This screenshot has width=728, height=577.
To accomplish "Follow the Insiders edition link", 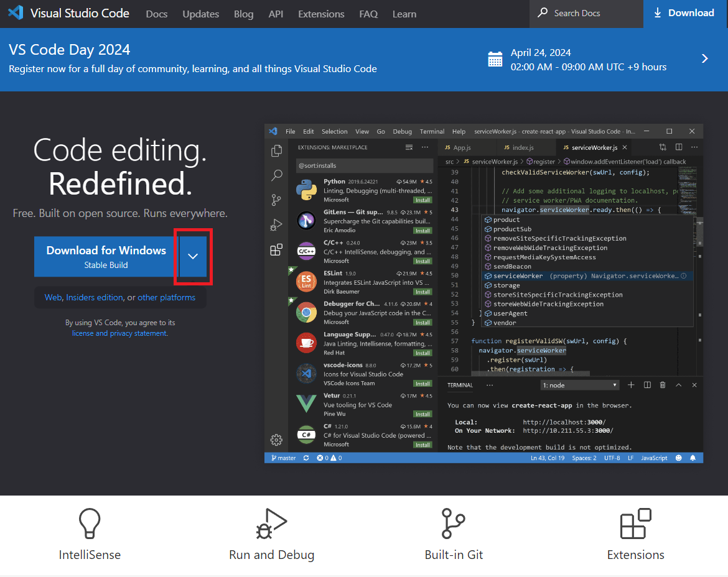I will click(x=95, y=297).
